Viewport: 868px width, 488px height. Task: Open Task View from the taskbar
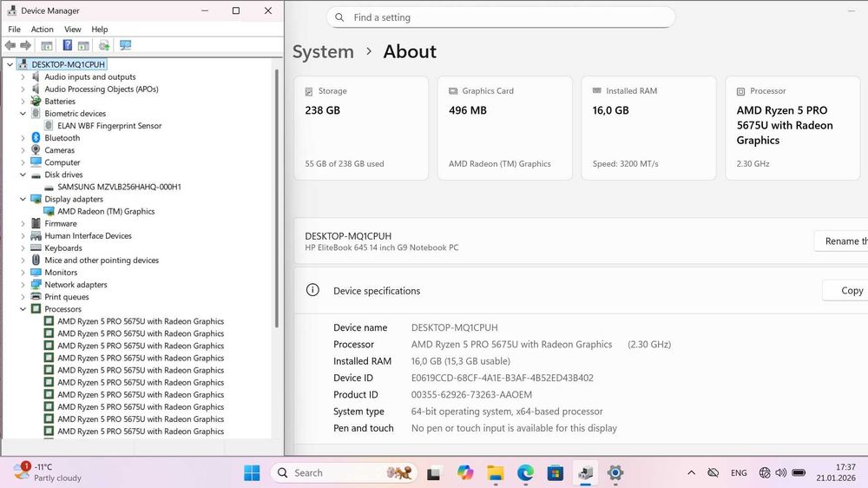pos(433,473)
